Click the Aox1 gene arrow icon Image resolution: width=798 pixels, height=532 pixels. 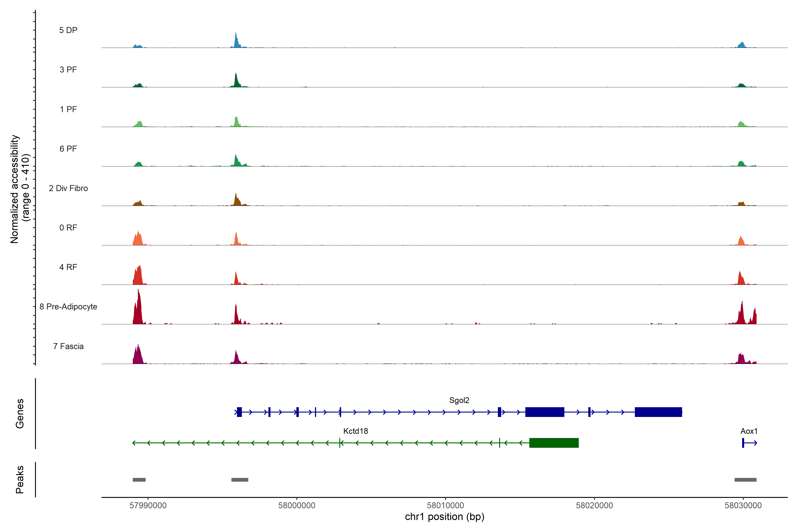pyautogui.click(x=750, y=443)
